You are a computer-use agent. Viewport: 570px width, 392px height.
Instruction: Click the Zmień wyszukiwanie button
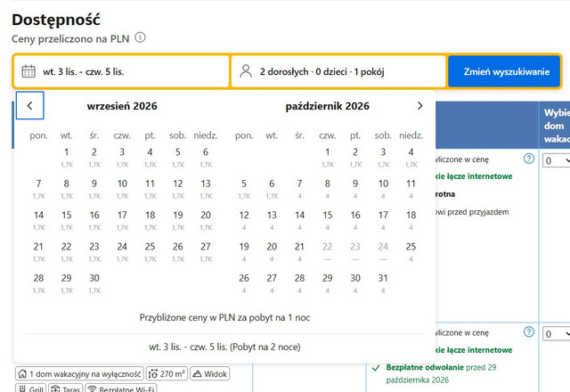coord(504,71)
